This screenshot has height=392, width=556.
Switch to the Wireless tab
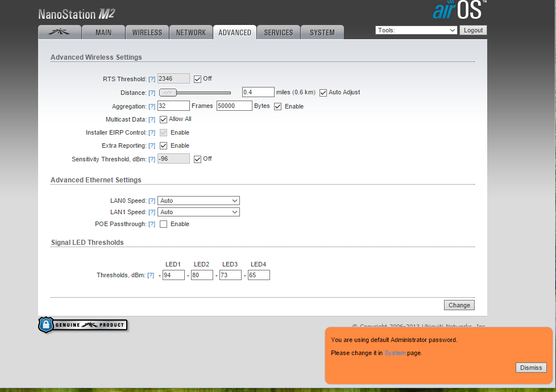147,32
